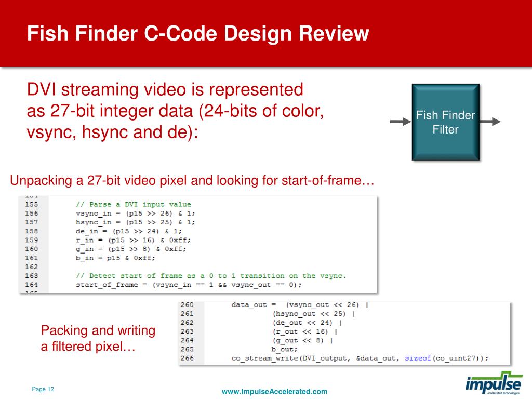Click line 264 "(g_out << 8)"
The width and height of the screenshot is (532, 399).
(303, 340)
